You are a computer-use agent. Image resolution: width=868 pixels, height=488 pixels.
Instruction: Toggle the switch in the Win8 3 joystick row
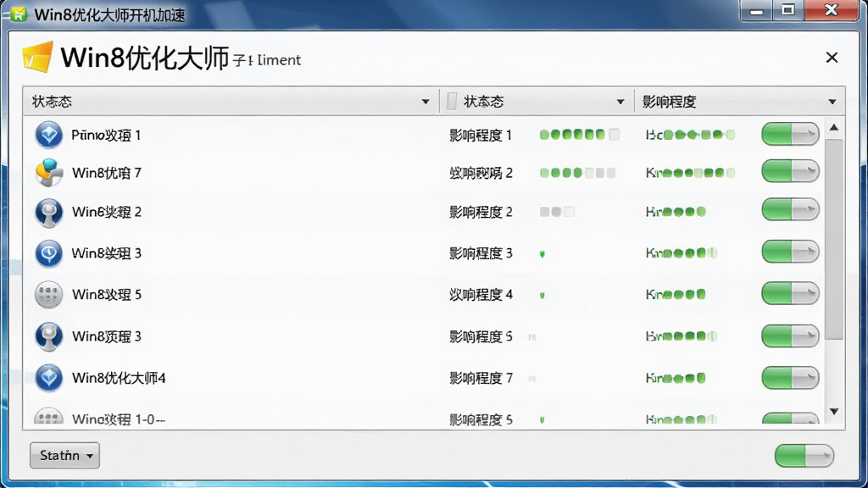790,335
